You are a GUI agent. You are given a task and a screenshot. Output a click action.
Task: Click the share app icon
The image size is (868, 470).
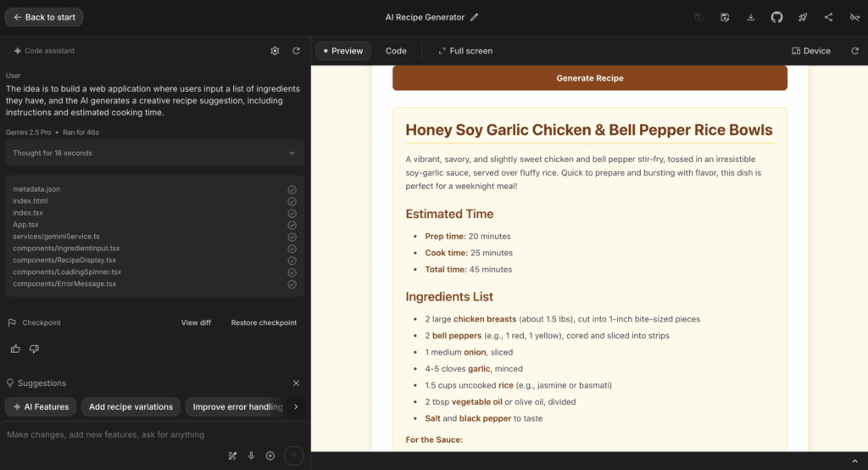pyautogui.click(x=828, y=17)
